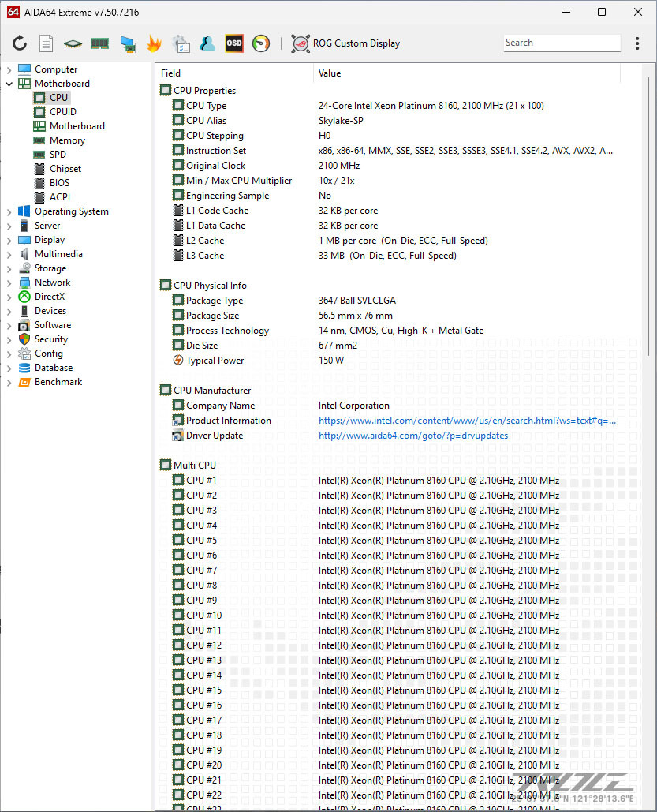This screenshot has height=812, width=657.
Task: Click the Refresh toolbar icon
Action: (20, 43)
